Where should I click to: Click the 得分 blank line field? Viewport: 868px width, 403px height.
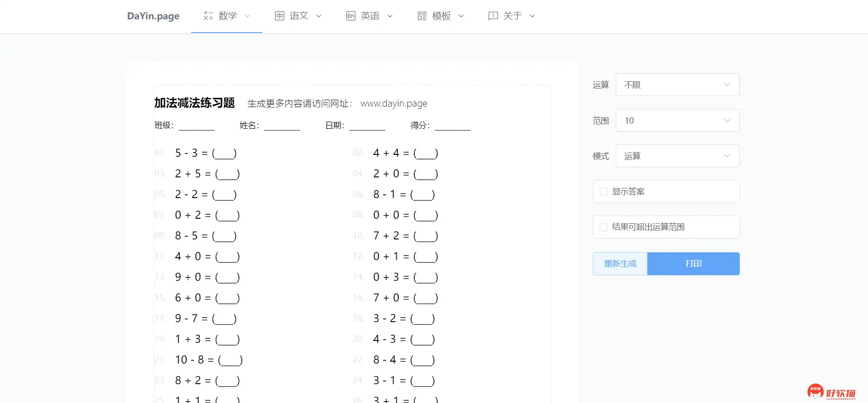(453, 126)
